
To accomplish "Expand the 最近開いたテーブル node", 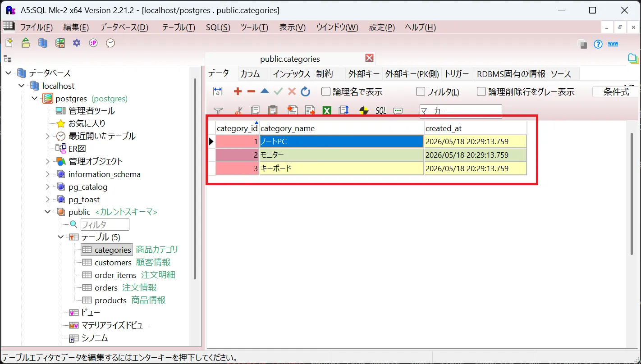I will click(48, 136).
